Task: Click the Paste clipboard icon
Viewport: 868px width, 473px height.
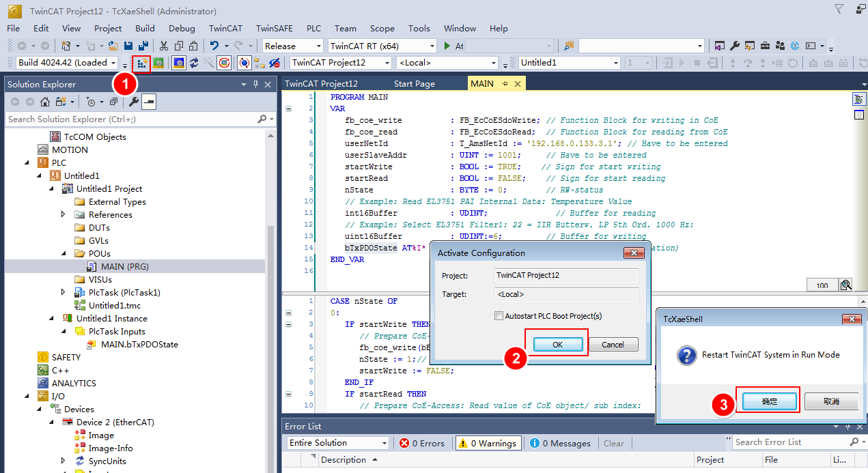Action: coord(193,46)
